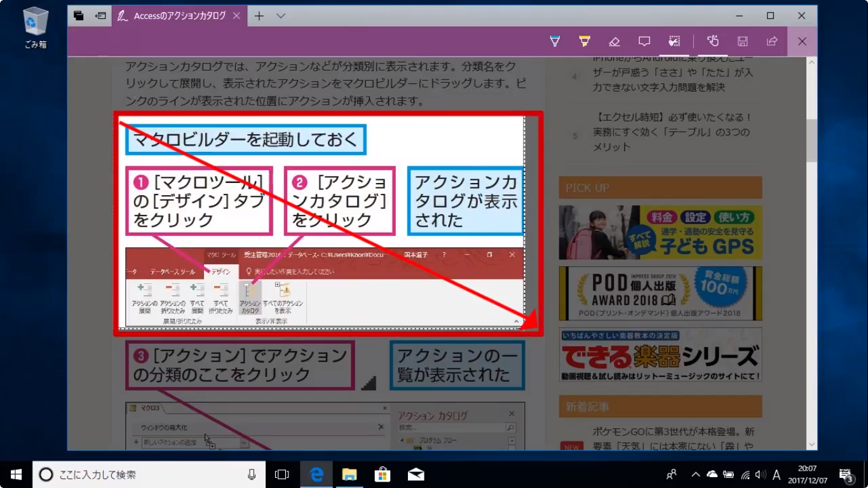
Task: Open File Explorer from the taskbar
Action: (x=349, y=475)
